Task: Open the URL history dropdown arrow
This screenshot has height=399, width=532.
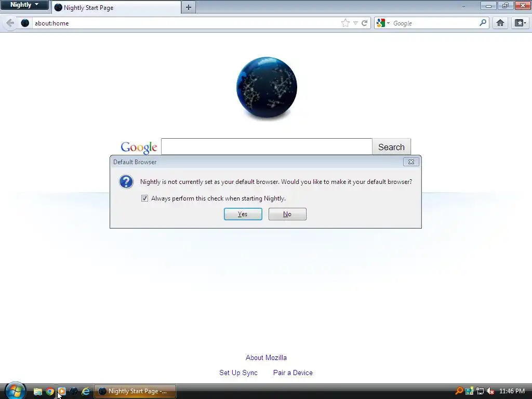Action: (355, 23)
